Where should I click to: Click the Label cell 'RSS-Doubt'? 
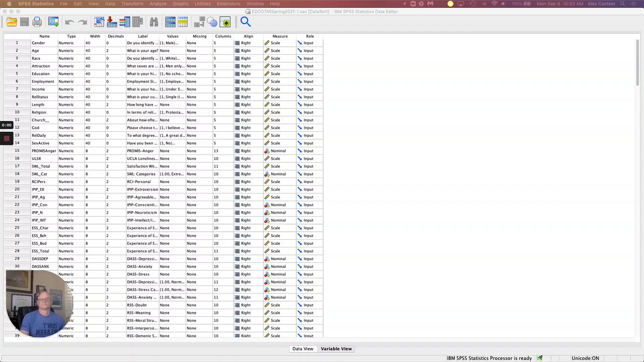[x=142, y=305]
